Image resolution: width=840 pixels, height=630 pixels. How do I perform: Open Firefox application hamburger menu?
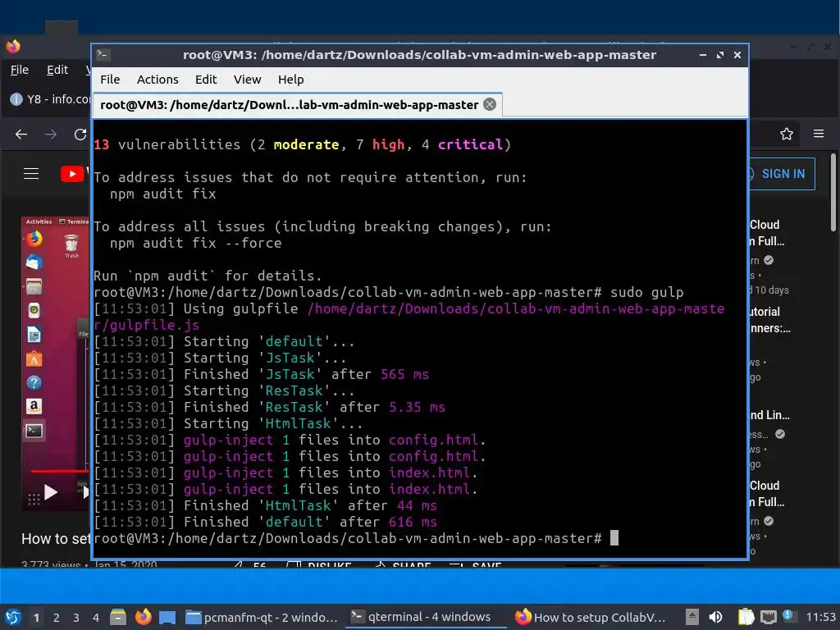coord(819,134)
